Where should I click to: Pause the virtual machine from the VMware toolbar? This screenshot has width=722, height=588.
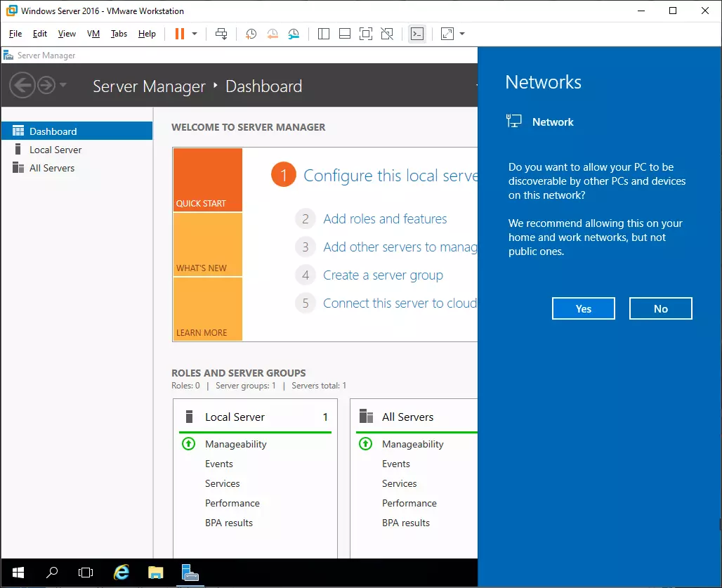click(x=180, y=34)
